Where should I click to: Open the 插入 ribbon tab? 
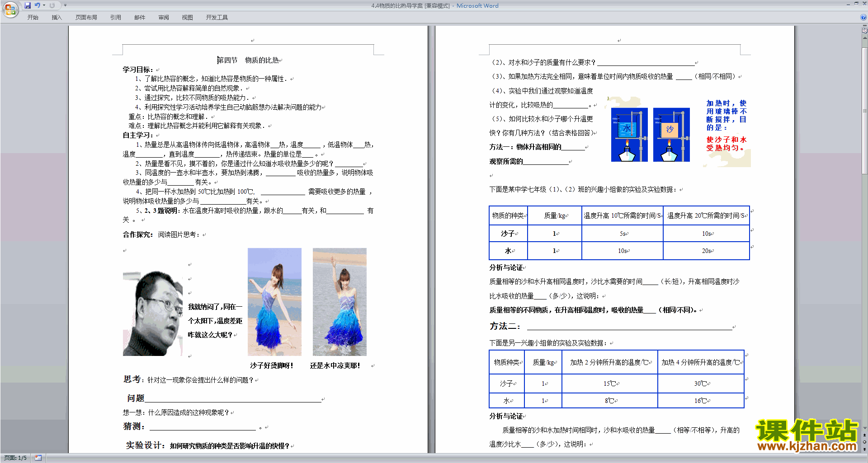pos(57,18)
